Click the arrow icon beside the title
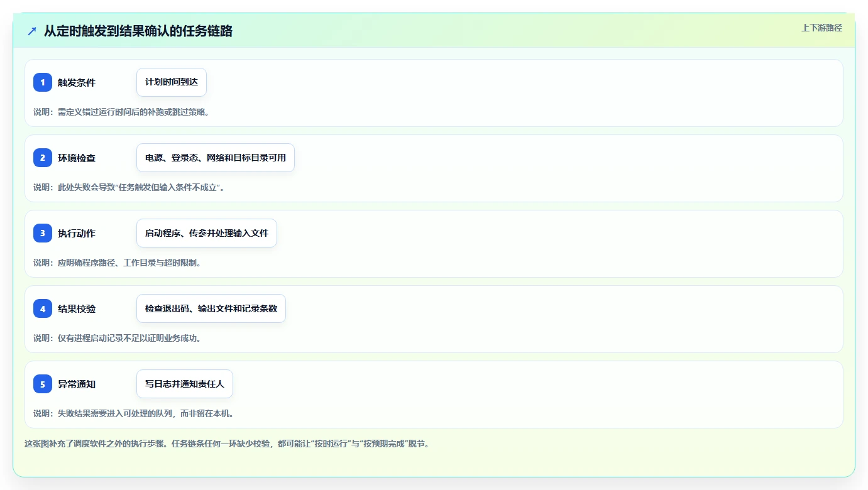Screen dimensions: 868x490 coord(32,31)
